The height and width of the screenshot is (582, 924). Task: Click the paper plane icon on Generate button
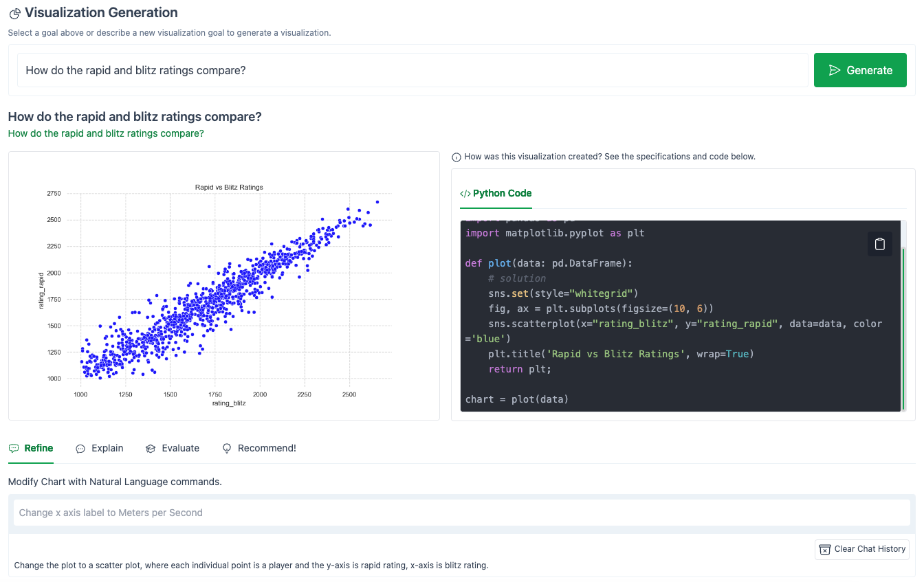(835, 69)
